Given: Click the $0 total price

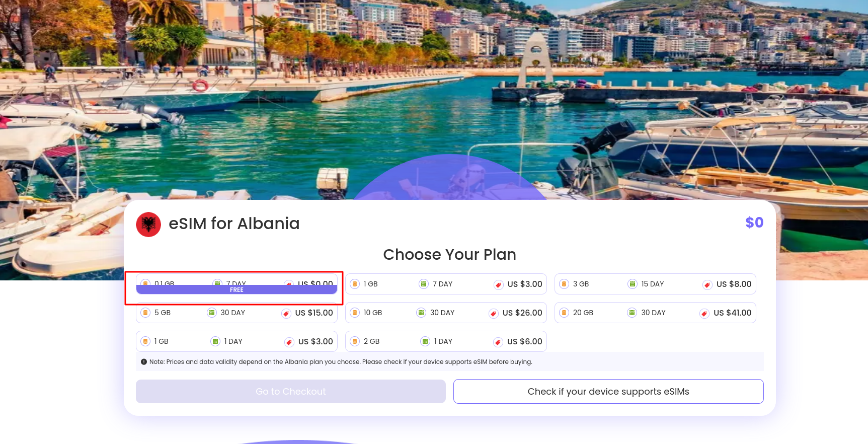Looking at the screenshot, I should tap(754, 223).
